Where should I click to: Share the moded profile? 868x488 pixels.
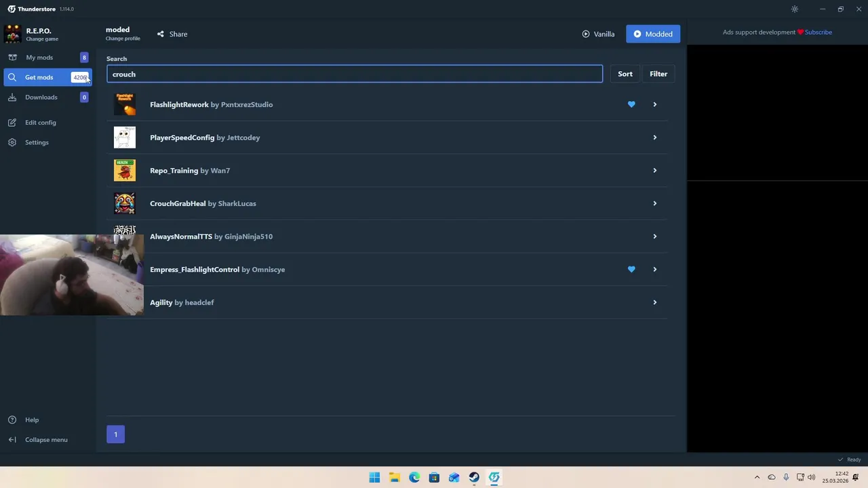pos(172,34)
